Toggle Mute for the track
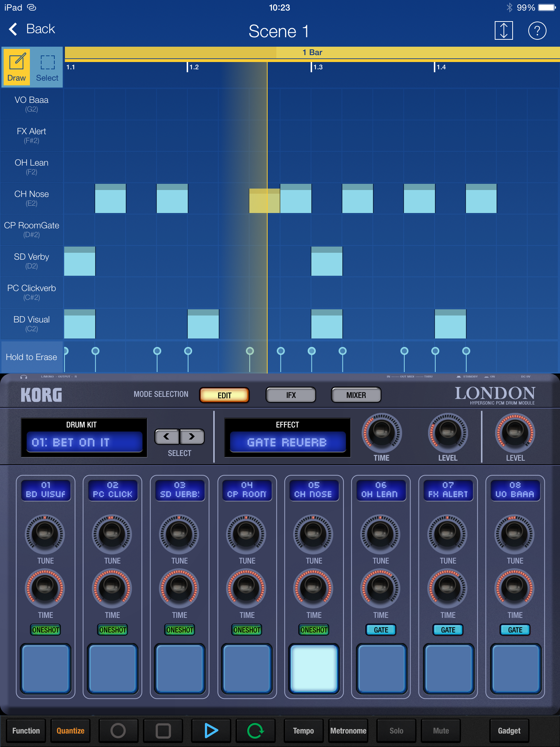 coord(441,731)
